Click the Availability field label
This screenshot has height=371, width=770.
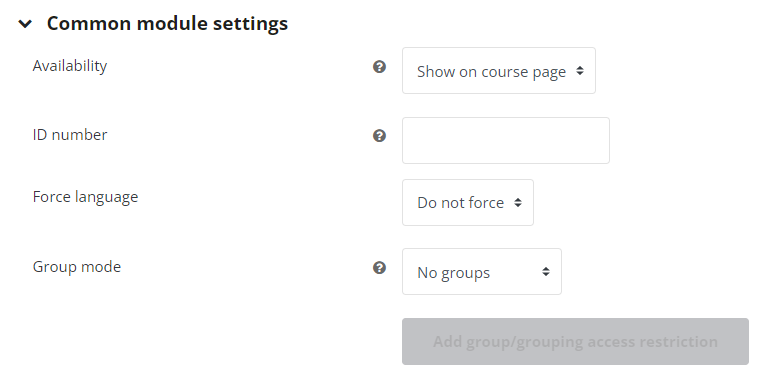(70, 66)
